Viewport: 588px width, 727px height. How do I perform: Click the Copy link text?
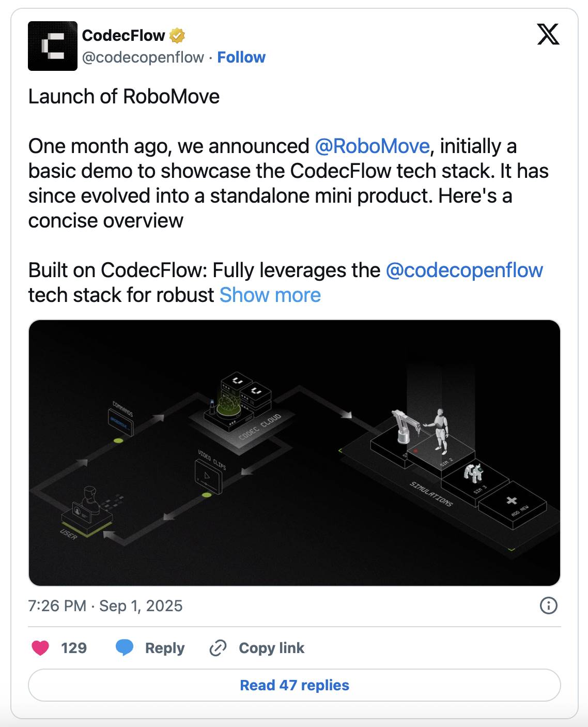coord(272,648)
